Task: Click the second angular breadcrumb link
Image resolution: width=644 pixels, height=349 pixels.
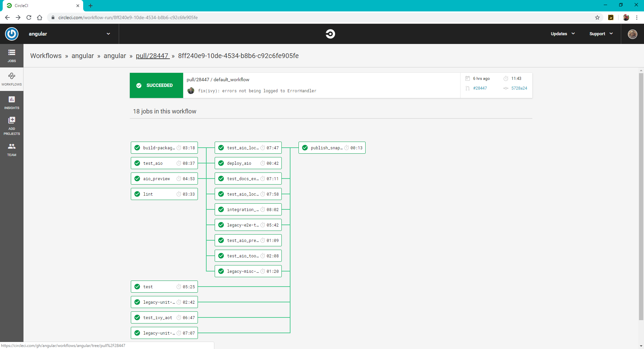Action: tap(115, 56)
